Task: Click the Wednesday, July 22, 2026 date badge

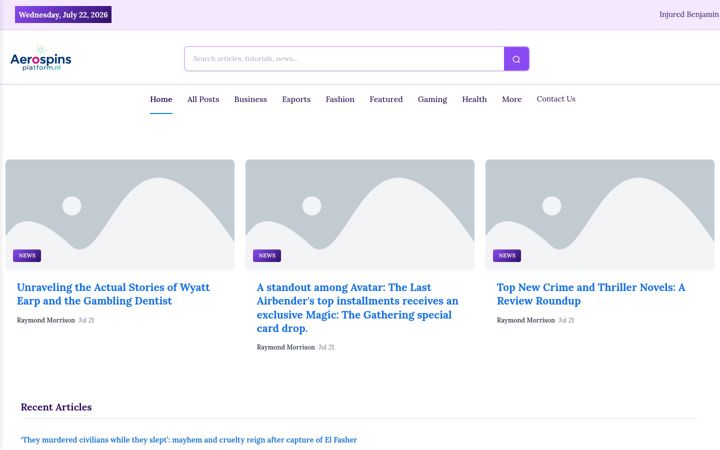Action: [x=63, y=15]
